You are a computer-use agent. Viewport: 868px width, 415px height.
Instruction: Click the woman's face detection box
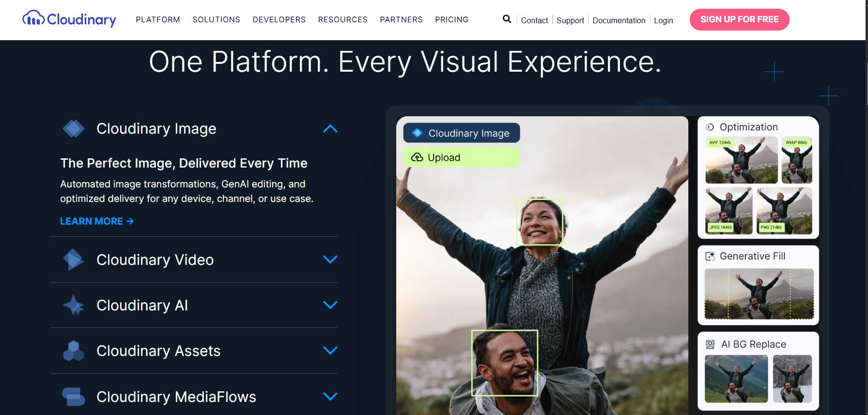pos(540,222)
